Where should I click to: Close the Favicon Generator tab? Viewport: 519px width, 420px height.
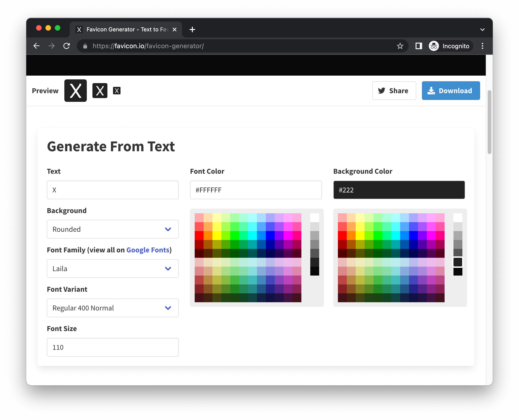tap(174, 29)
